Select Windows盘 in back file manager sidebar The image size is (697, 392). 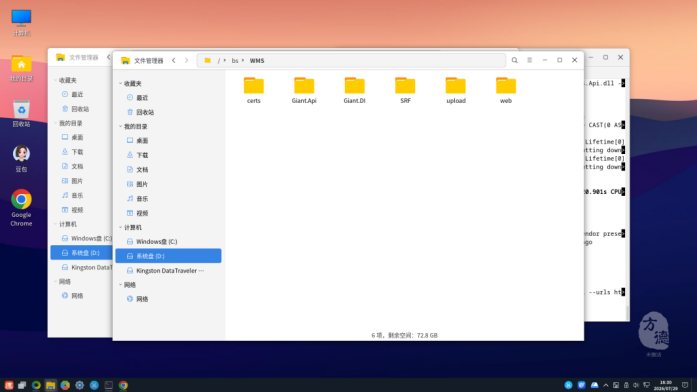81,238
